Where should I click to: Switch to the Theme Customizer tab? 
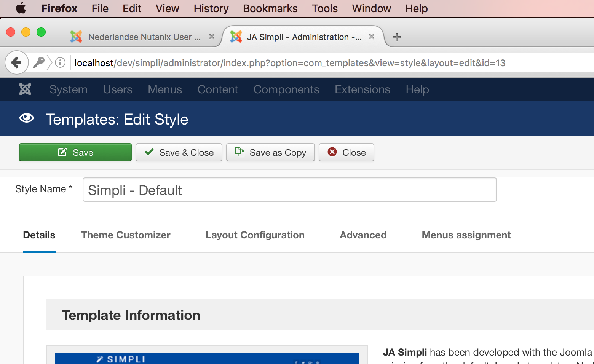tap(126, 235)
